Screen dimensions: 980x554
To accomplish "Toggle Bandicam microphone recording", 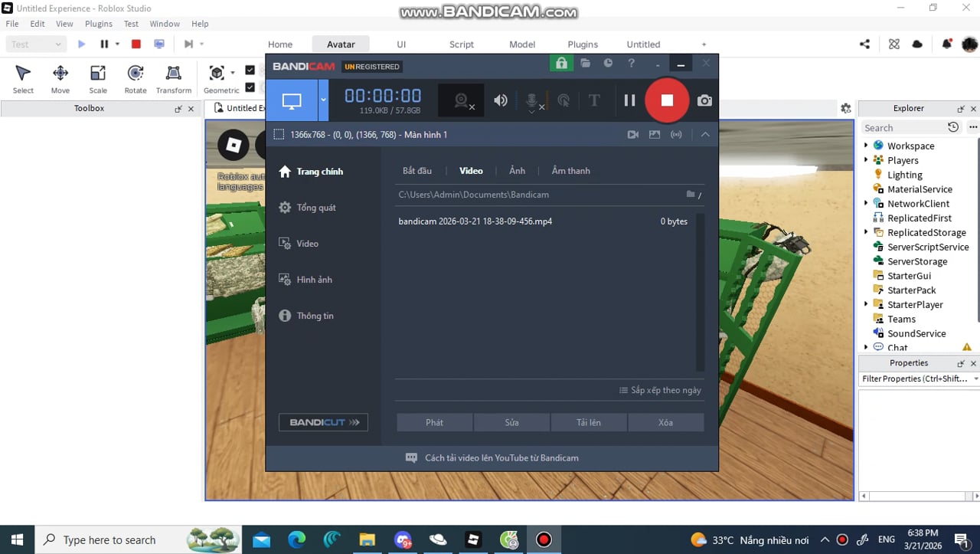I will click(532, 100).
